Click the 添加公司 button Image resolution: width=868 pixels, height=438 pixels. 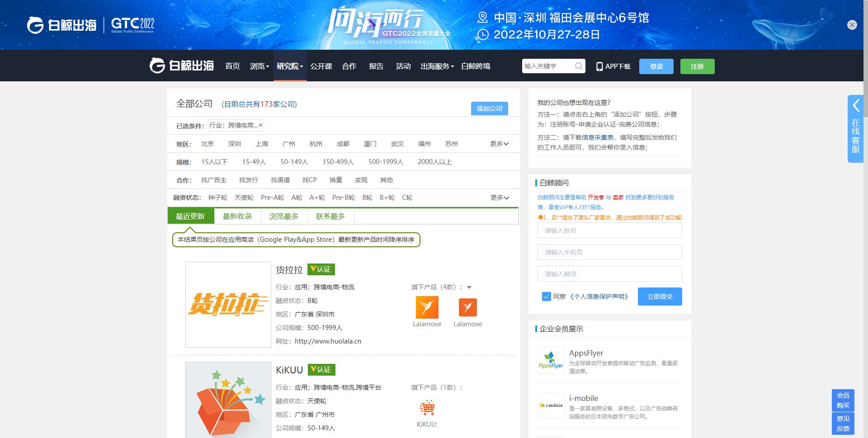(x=490, y=108)
